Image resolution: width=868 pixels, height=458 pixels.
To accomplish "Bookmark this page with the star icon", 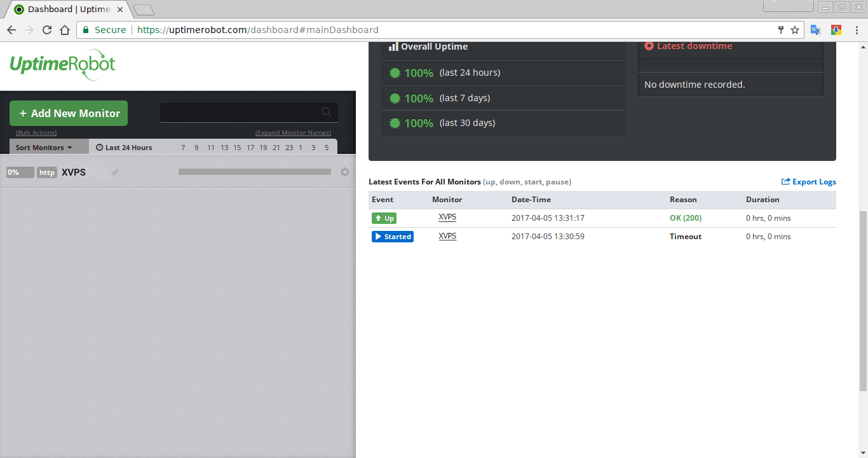I will click(x=795, y=30).
